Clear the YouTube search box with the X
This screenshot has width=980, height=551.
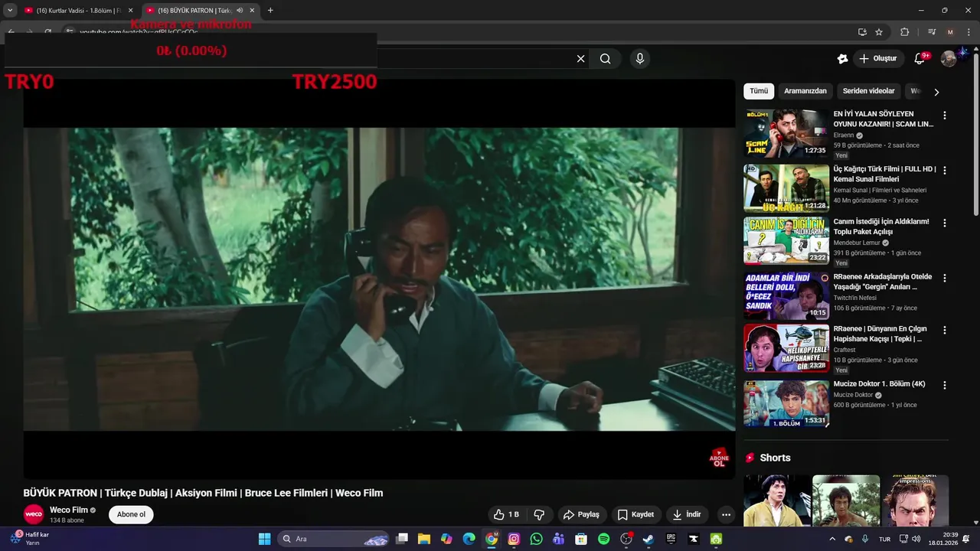(580, 59)
